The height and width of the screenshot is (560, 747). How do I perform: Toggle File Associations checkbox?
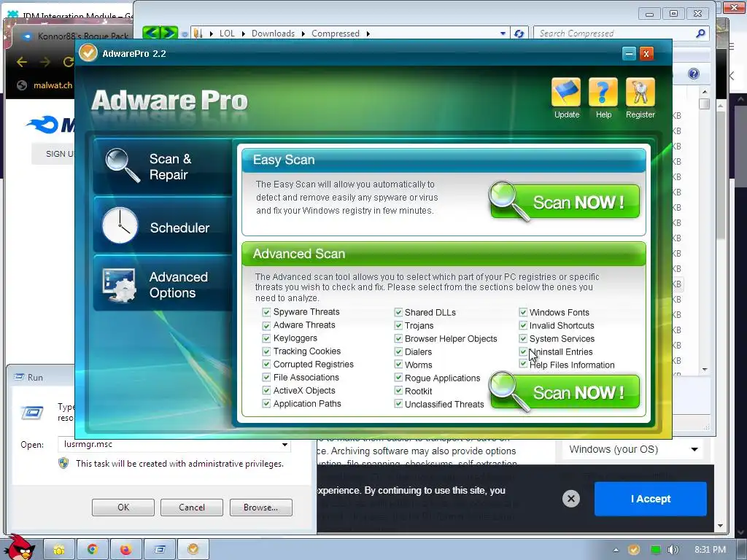tap(266, 378)
